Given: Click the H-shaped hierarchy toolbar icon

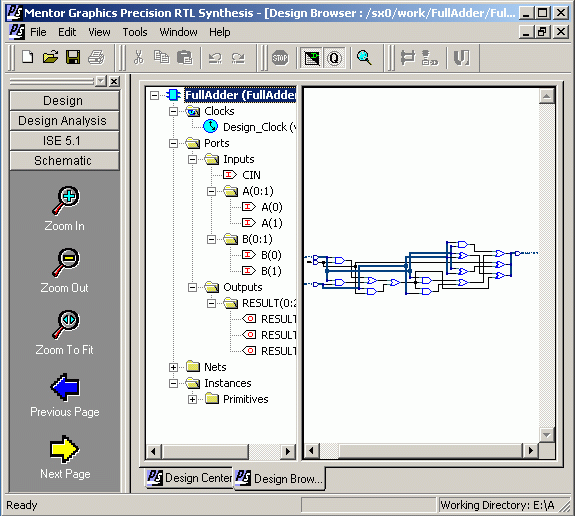Looking at the screenshot, I should pyautogui.click(x=407, y=58).
